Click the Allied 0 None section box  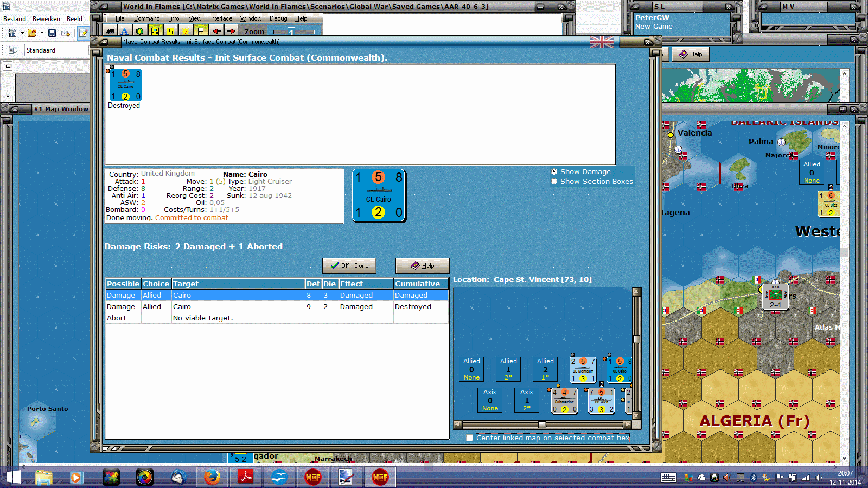click(x=471, y=369)
